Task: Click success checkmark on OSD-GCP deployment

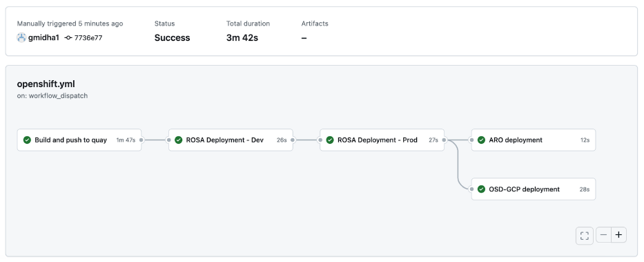Action: point(481,189)
